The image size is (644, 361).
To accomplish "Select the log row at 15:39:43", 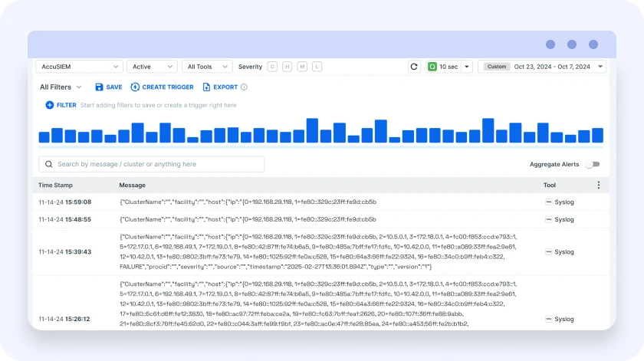I will click(x=321, y=251).
